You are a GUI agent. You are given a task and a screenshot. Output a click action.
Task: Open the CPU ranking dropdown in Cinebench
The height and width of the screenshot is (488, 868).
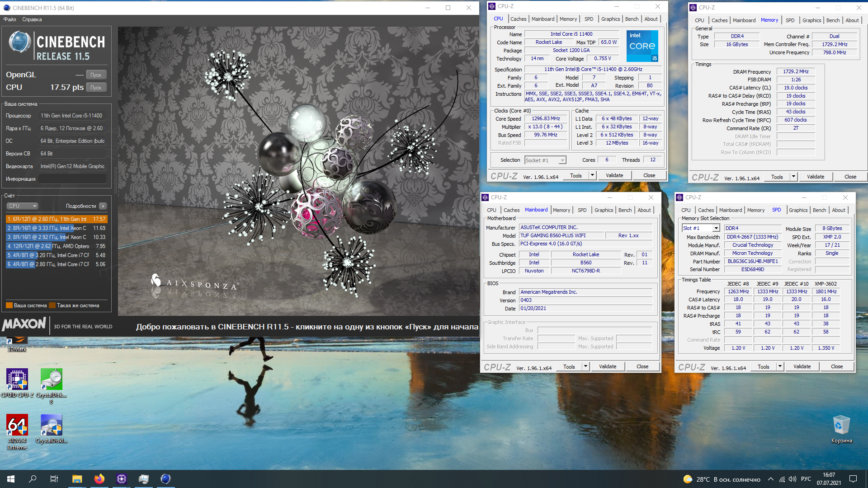tap(22, 206)
